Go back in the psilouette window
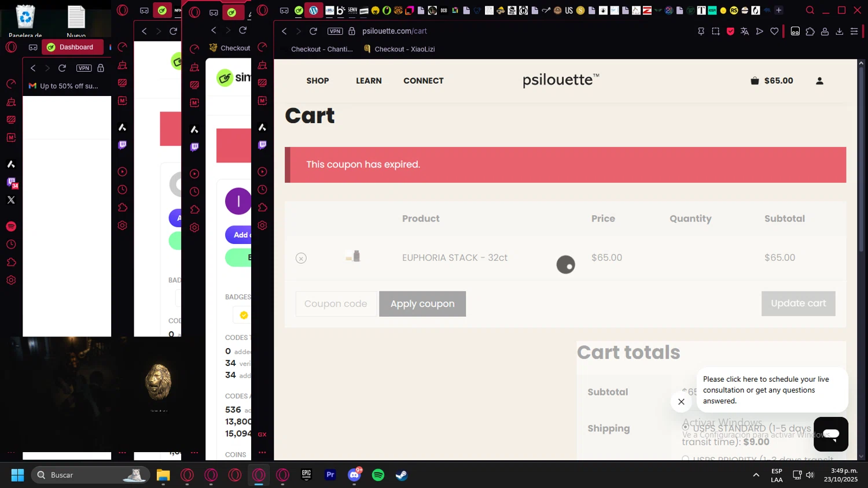Viewport: 868px width, 488px height. pos(284,31)
